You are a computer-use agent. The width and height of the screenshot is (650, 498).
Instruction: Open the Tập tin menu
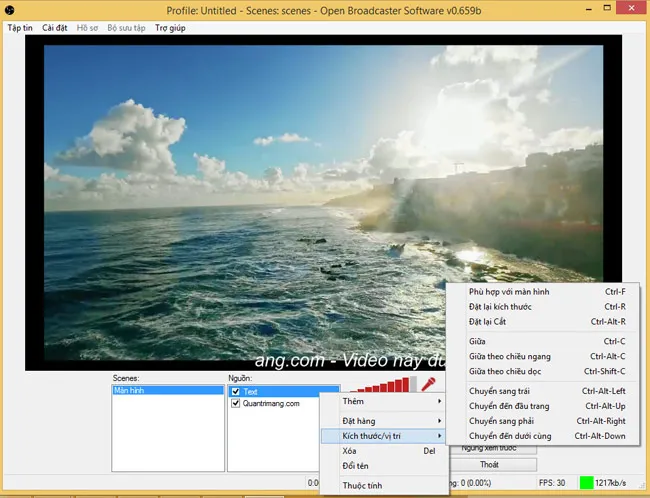pos(20,28)
